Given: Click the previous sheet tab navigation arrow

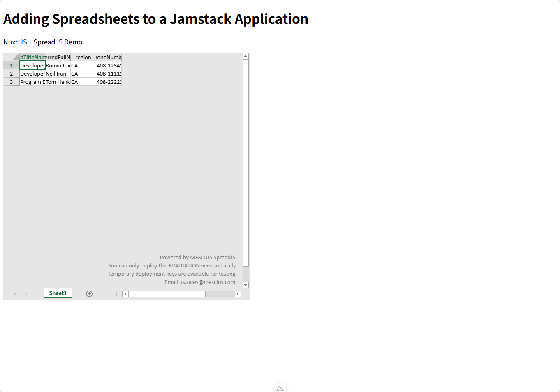Looking at the screenshot, I should [15, 294].
